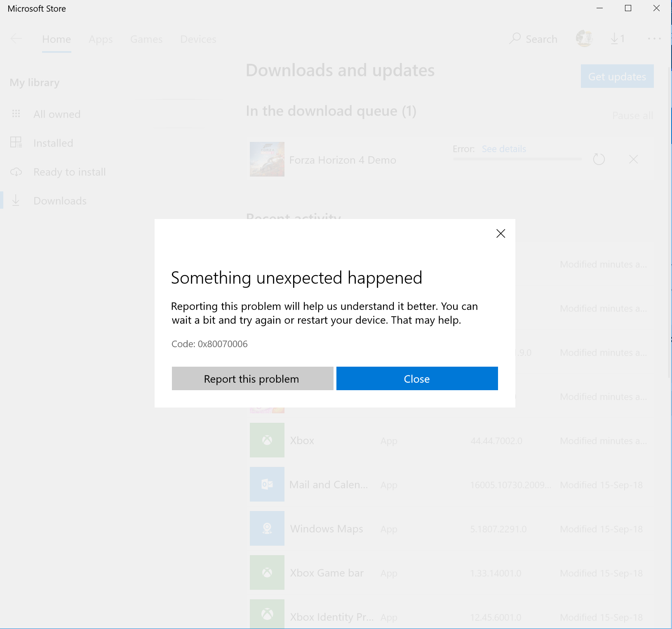Minimize the Microsoft Store window
This screenshot has width=672, height=629.
[600, 8]
